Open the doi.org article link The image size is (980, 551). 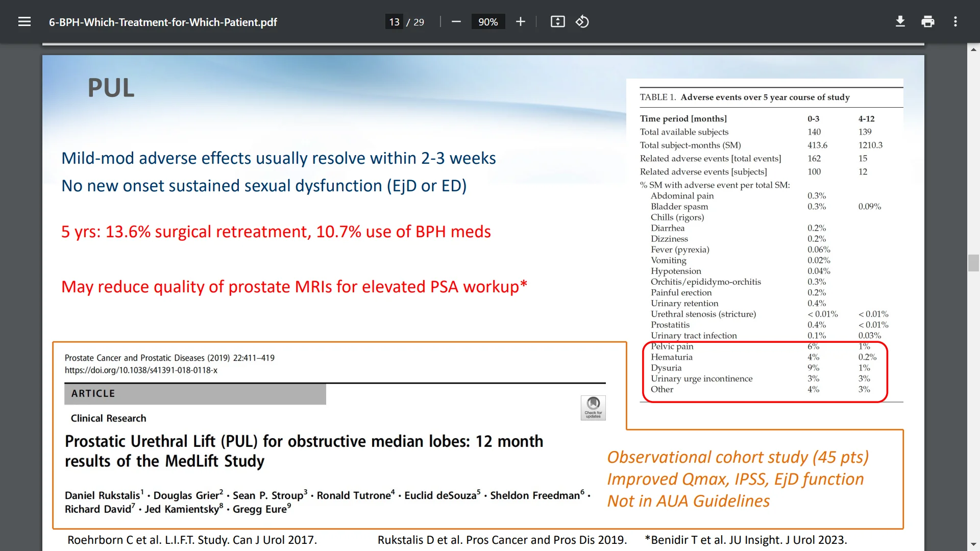(x=141, y=370)
